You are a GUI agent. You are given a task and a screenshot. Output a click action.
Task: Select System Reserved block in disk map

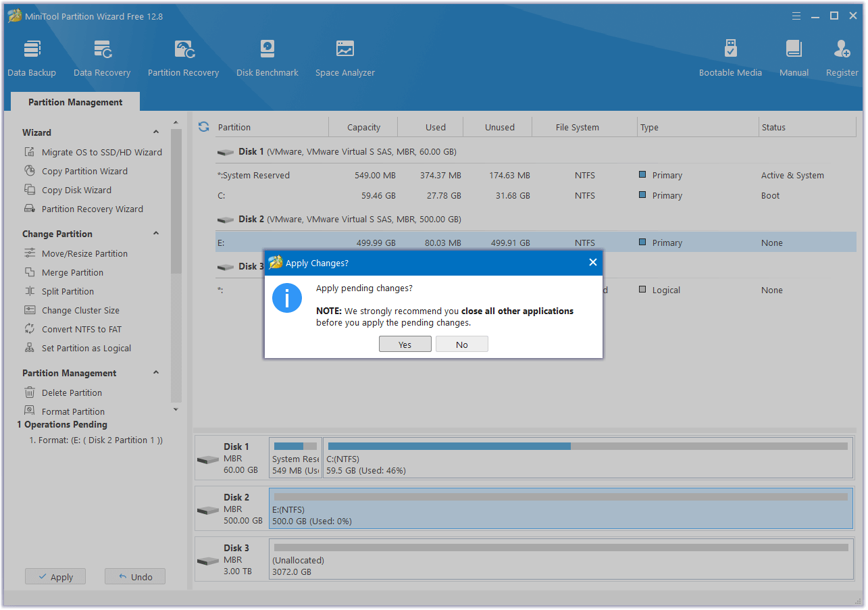point(295,457)
